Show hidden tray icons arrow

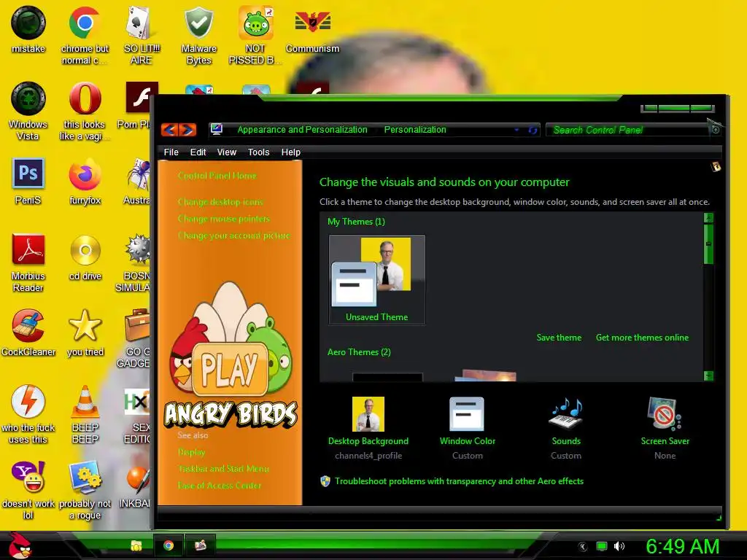click(x=583, y=547)
